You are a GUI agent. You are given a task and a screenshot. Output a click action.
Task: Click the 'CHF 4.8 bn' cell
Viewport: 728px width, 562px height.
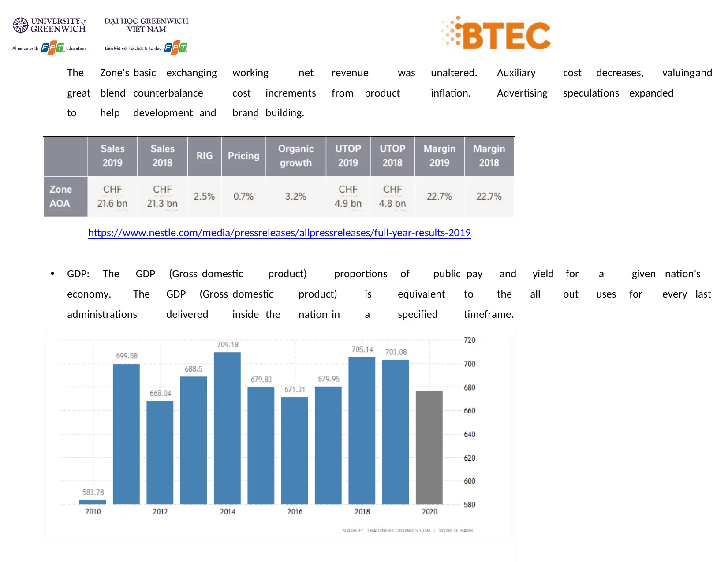pos(392,197)
